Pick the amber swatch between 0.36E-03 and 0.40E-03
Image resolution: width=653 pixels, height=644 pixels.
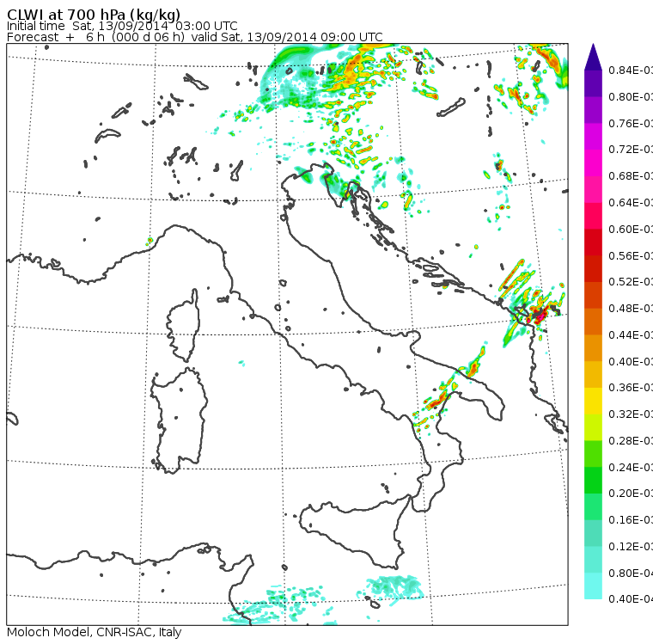pos(593,374)
